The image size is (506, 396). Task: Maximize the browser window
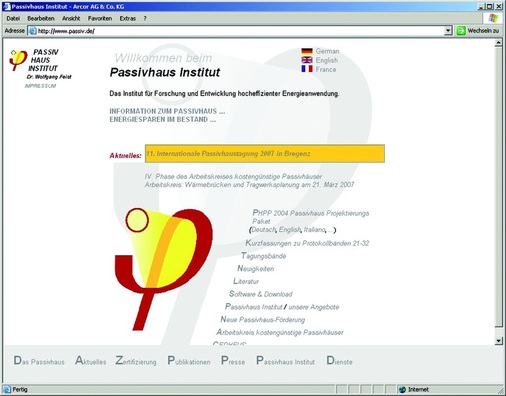coord(489,6)
